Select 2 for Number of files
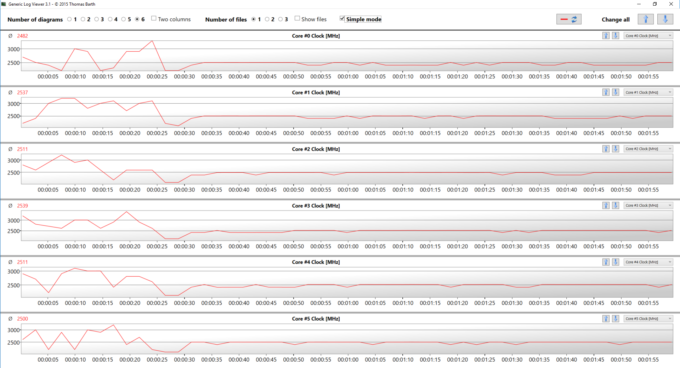680x368 pixels. pyautogui.click(x=267, y=20)
